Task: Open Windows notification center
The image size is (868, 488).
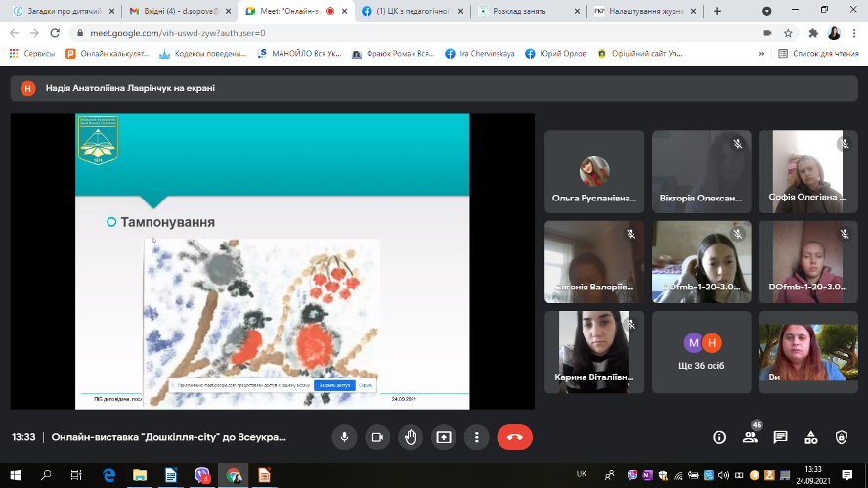Action: tap(846, 475)
